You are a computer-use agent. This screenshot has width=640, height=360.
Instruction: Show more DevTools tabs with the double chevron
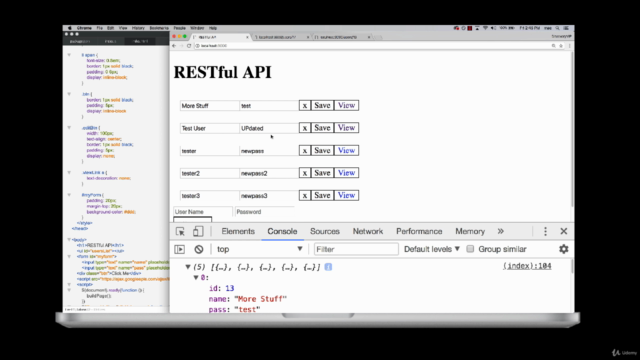tap(500, 231)
